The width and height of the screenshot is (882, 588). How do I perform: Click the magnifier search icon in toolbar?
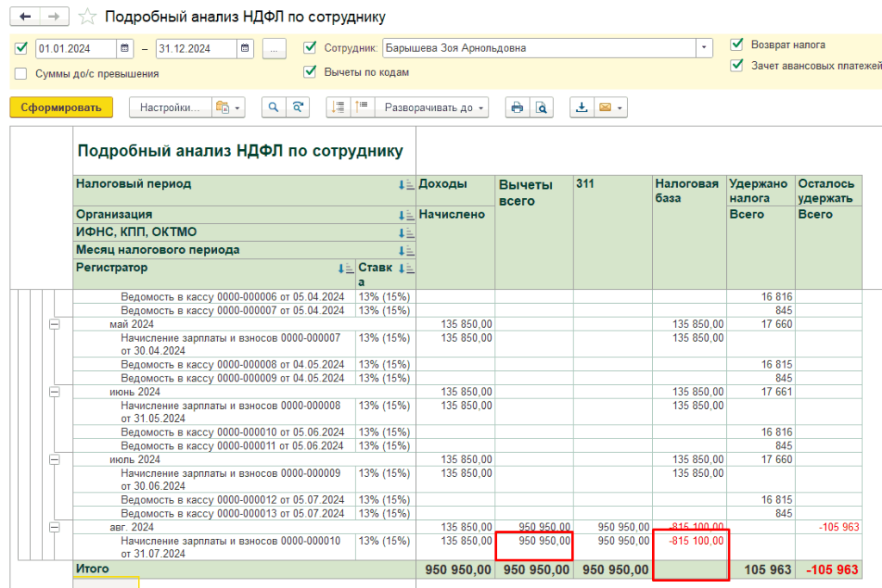tap(273, 108)
